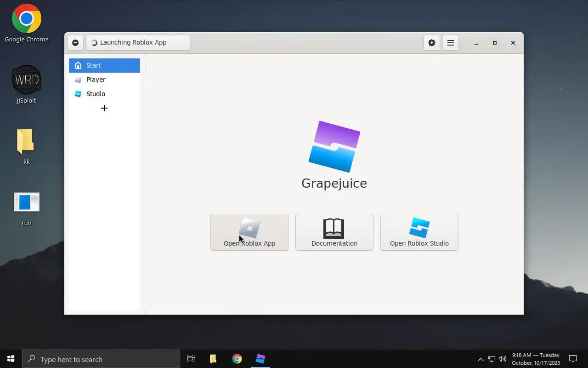588x368 pixels.
Task: Open the hamburger menu in header bar
Action: pyautogui.click(x=451, y=43)
